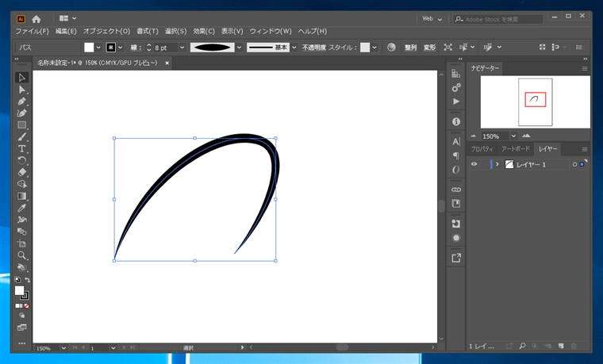
Task: Open the Character panel icon
Action: tap(456, 141)
